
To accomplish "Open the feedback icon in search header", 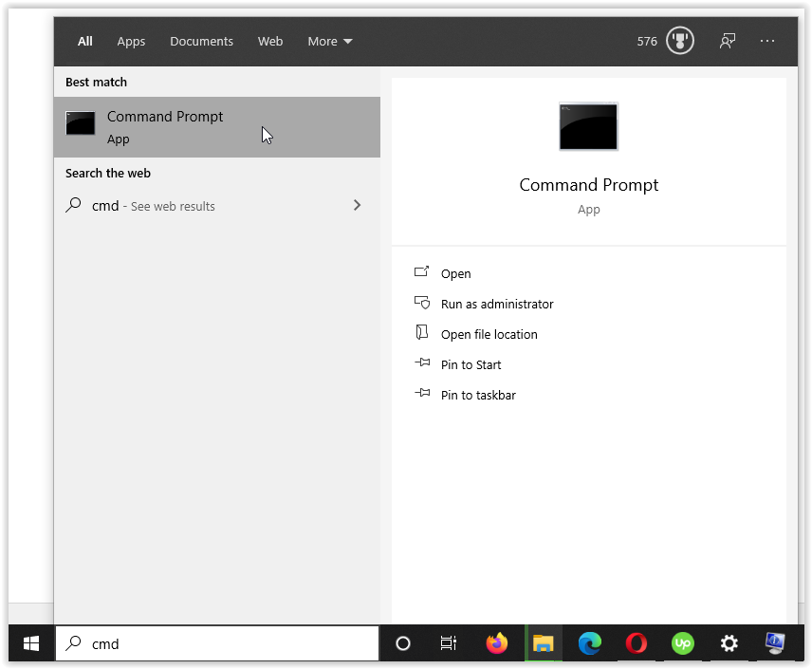I will click(x=728, y=41).
